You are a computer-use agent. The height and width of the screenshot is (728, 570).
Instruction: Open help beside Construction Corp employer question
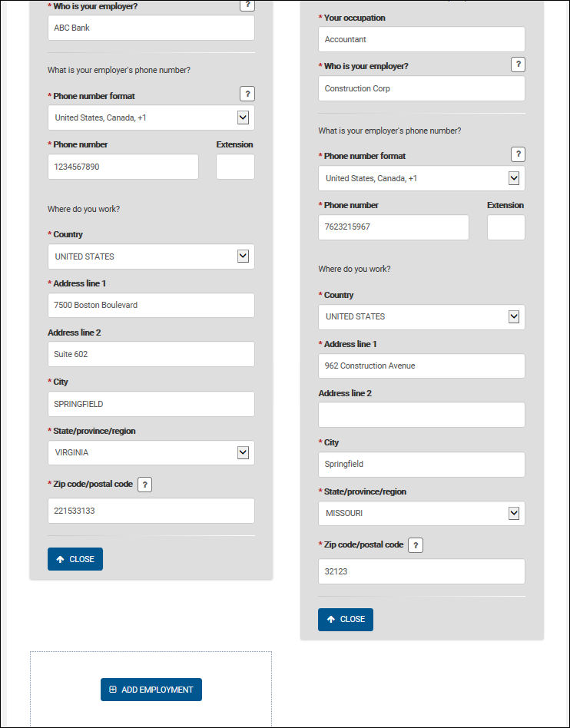point(519,65)
